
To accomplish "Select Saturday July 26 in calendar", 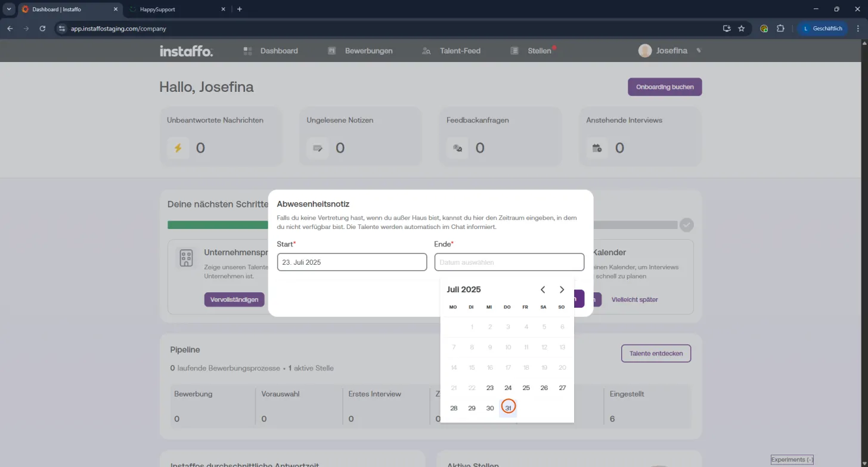I will point(544,388).
